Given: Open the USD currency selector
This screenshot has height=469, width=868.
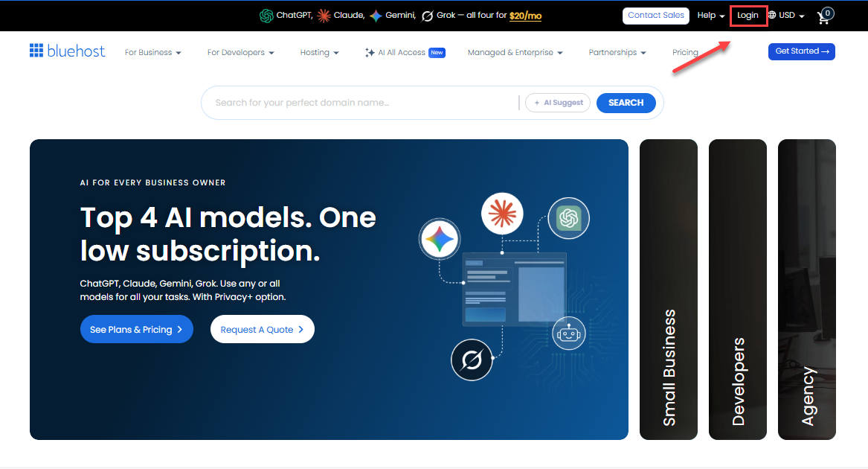Looking at the screenshot, I should click(x=791, y=16).
